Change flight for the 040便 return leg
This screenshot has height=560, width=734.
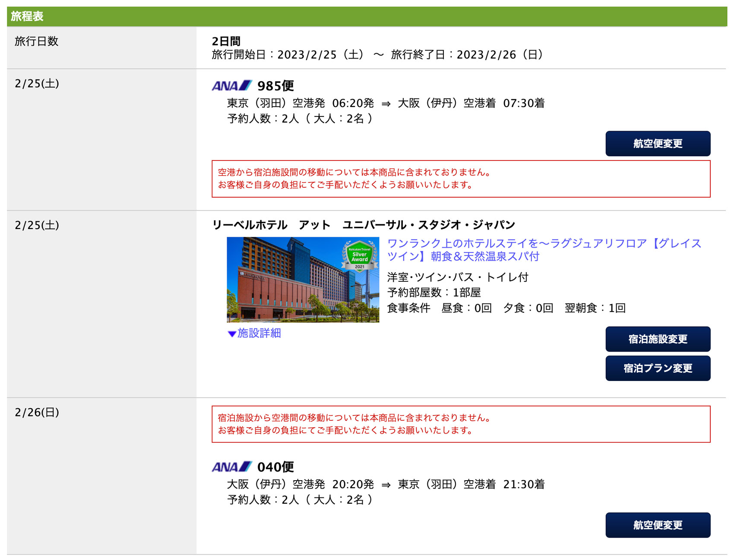(x=658, y=525)
